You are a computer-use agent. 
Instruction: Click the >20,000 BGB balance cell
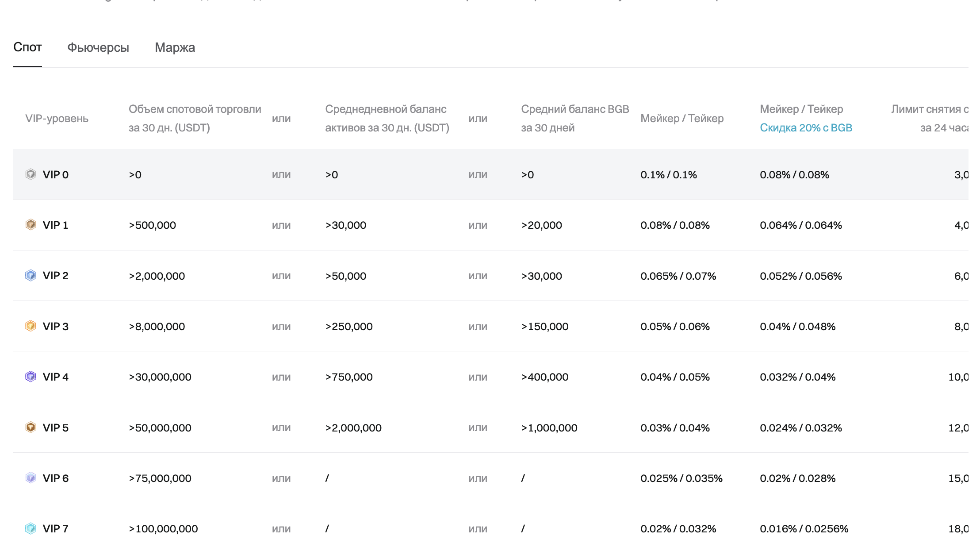(542, 225)
